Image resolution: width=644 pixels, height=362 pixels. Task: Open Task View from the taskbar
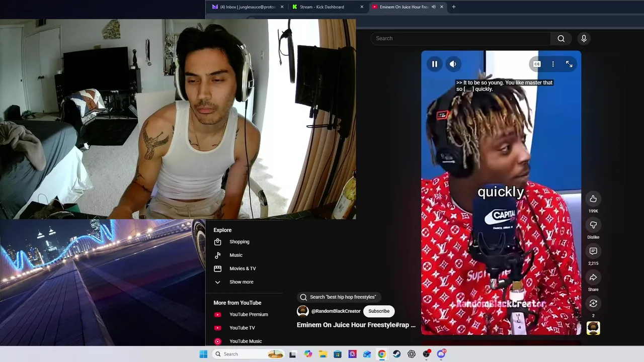[293, 354]
